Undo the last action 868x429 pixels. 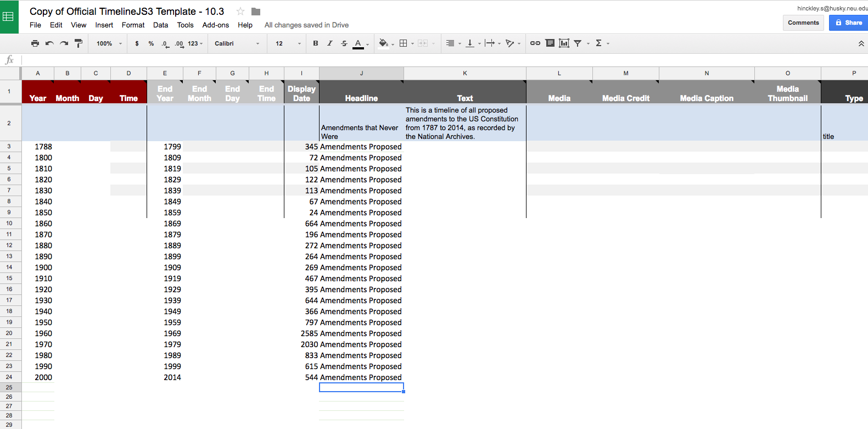[x=49, y=43]
